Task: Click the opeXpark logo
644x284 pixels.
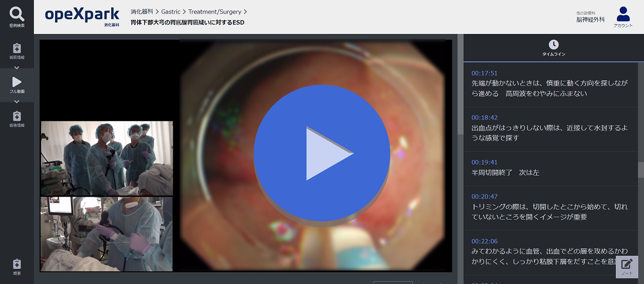Action: click(x=82, y=16)
